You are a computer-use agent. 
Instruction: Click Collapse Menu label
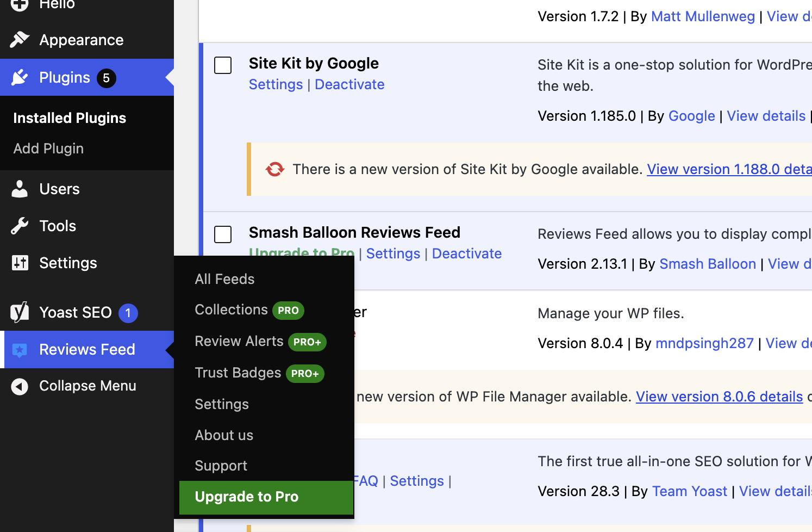pos(88,386)
